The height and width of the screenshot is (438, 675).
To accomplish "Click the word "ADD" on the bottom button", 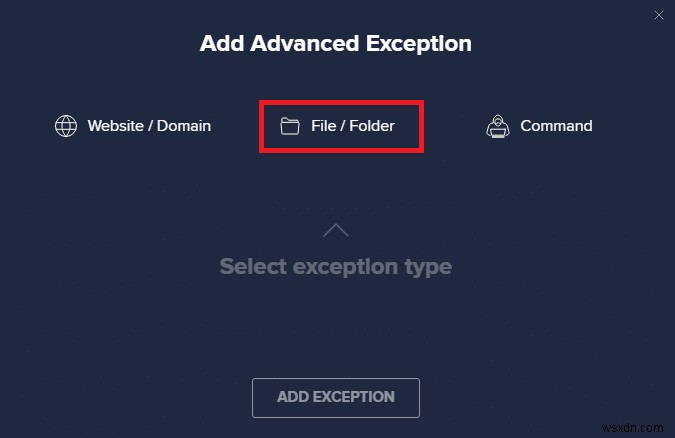I will tap(292, 397).
